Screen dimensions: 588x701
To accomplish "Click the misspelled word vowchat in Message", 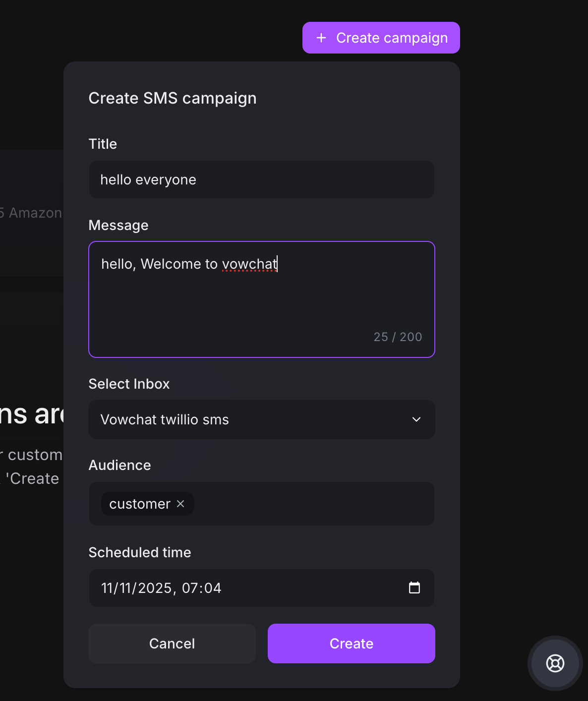I will pos(249,264).
